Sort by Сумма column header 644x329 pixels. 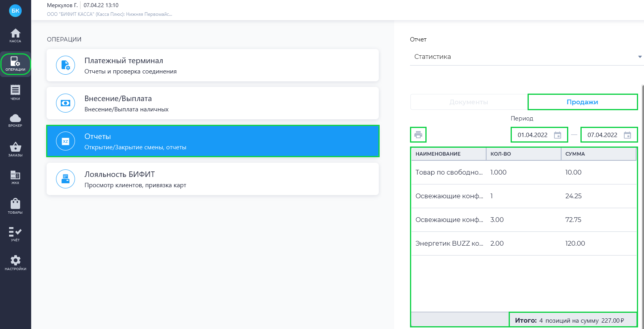point(599,154)
